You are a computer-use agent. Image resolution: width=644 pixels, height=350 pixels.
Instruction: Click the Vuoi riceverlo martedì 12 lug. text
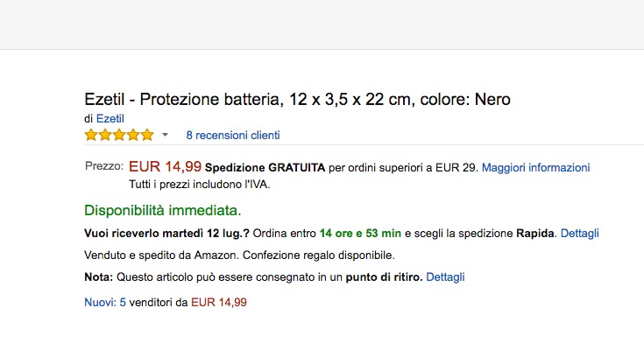tap(166, 234)
